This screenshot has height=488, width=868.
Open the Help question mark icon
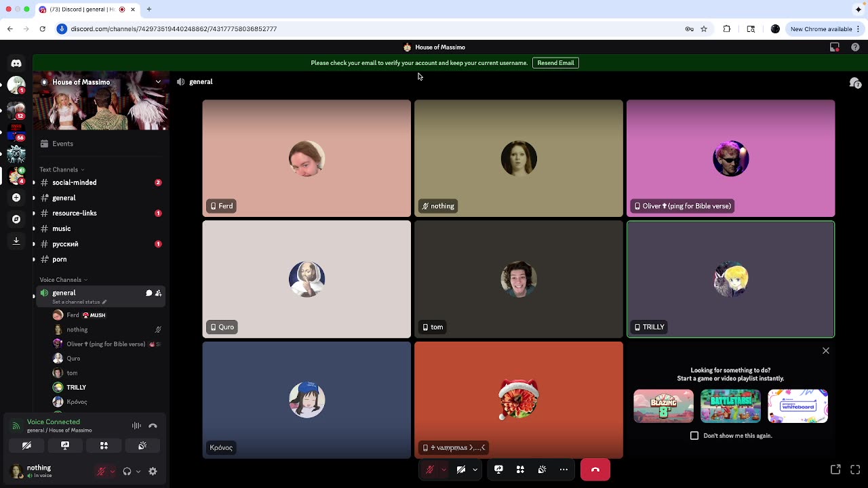[x=855, y=47]
